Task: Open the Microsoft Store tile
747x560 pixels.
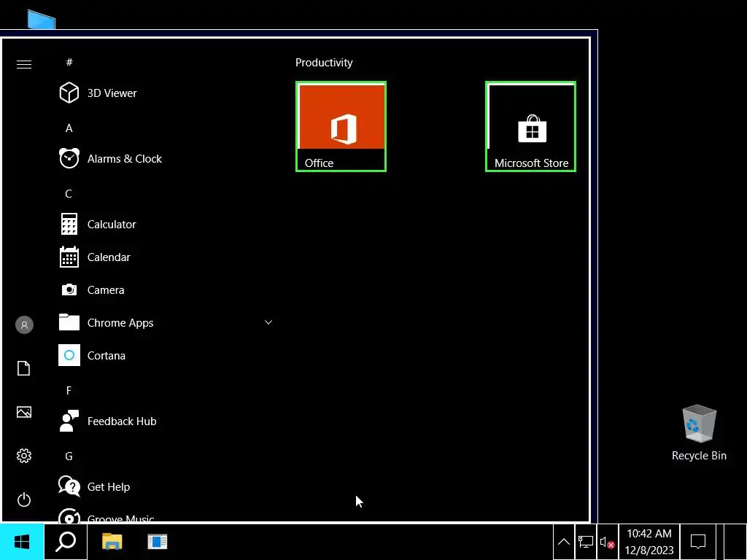Action: (x=531, y=127)
